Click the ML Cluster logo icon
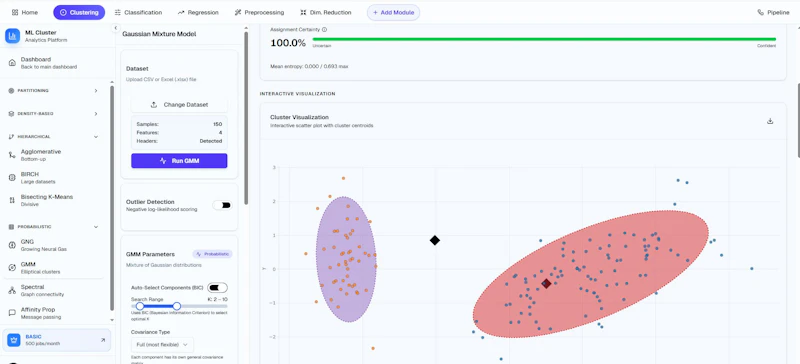The height and width of the screenshot is (364, 800). pyautogui.click(x=13, y=36)
